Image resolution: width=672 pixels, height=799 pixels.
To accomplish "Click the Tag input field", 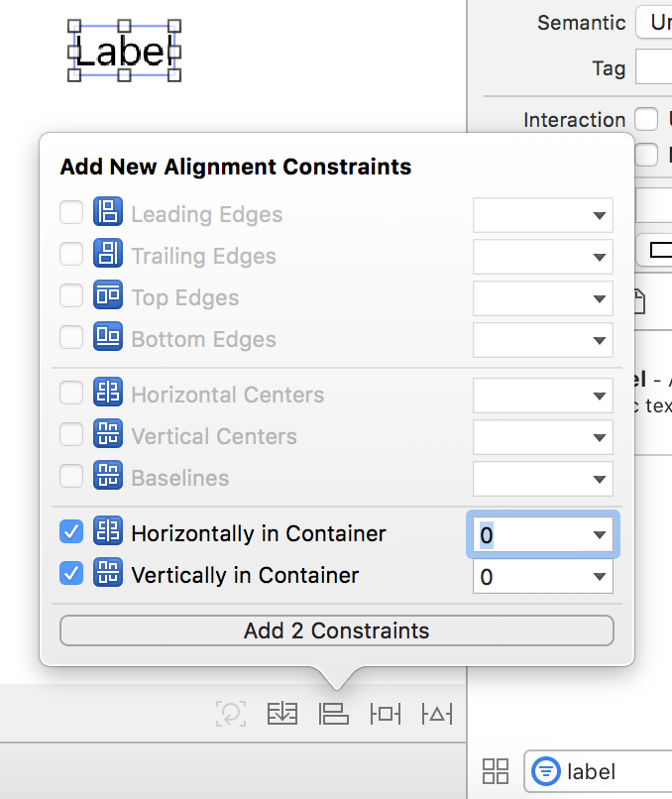I will (x=654, y=68).
